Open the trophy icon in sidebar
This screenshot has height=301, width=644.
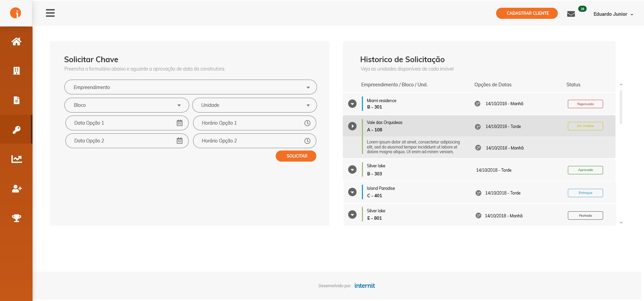coord(16,218)
